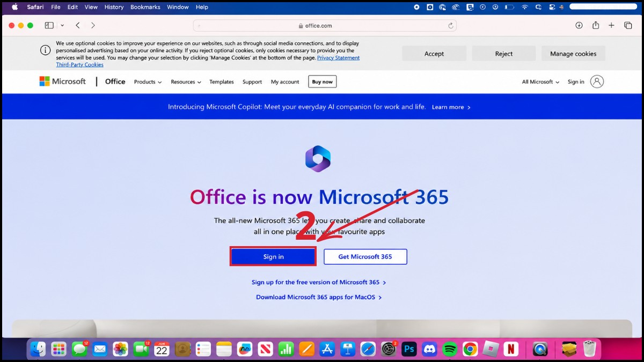Open the Bookmarks menu

click(x=145, y=7)
